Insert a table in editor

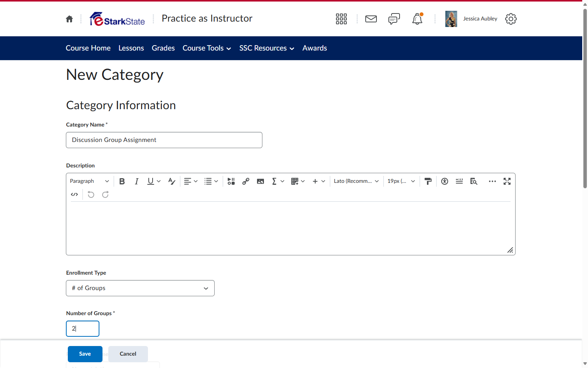(295, 181)
